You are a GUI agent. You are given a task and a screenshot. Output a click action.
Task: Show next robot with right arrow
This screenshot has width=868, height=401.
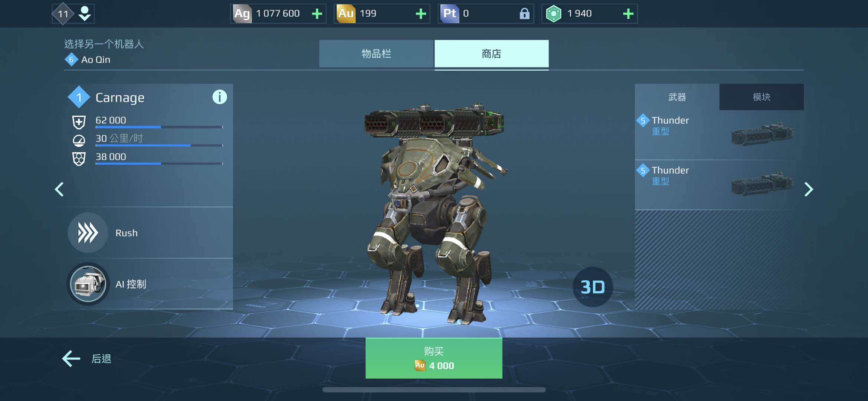(808, 189)
